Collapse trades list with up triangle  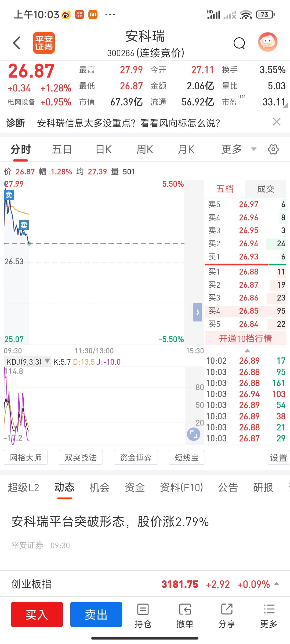(247, 351)
